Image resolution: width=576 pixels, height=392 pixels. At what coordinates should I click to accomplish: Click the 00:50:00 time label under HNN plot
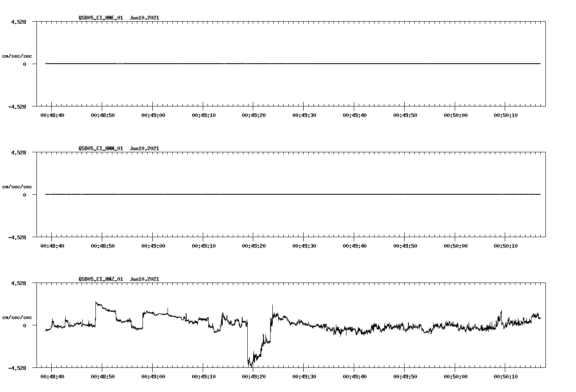pos(456,246)
